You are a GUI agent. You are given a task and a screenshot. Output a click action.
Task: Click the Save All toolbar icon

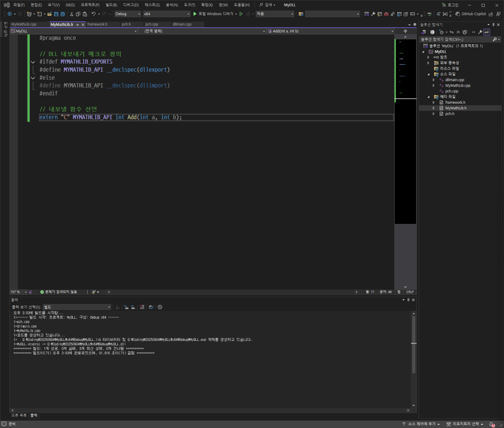tap(62, 14)
